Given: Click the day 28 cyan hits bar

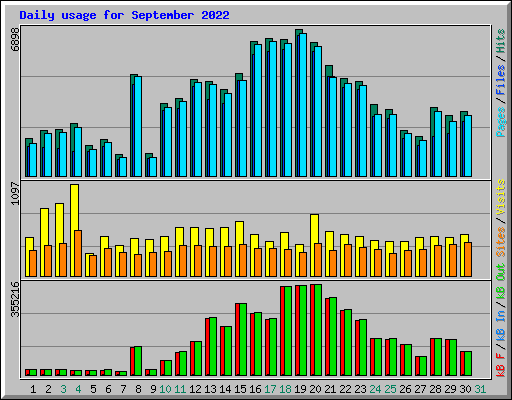Looking at the screenshot, I should [438, 144].
